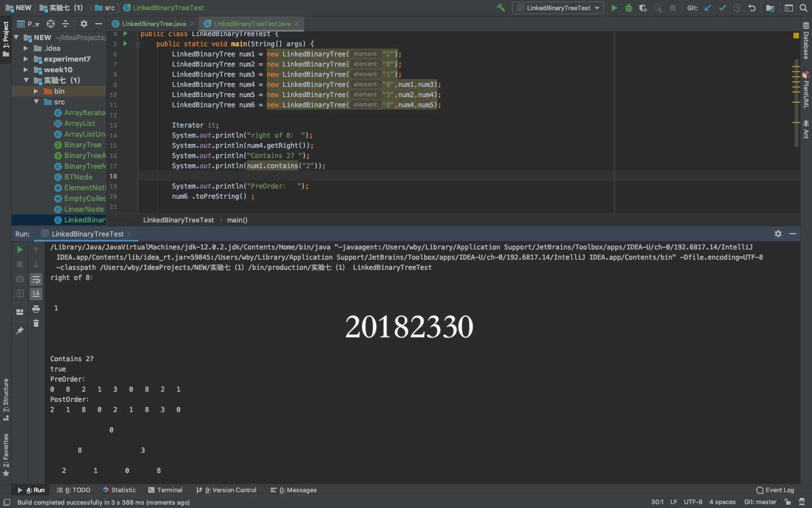Rerun the program with the Run panel play icon
812x508 pixels.
pos(20,249)
